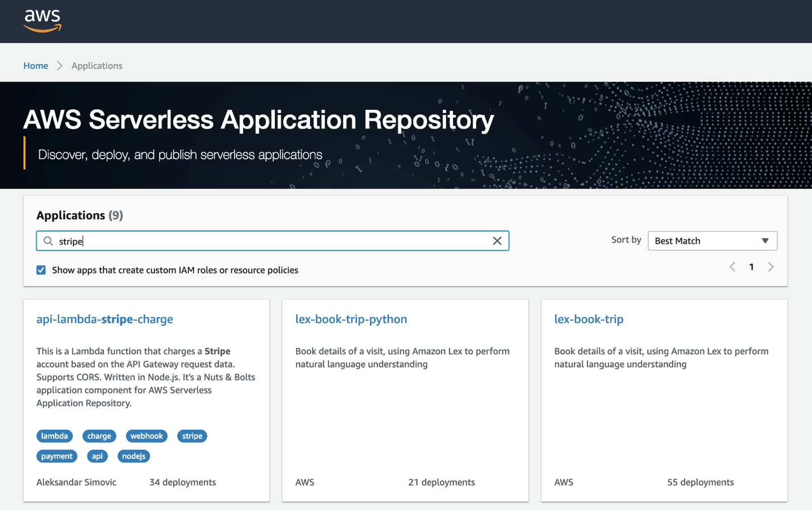
Task: Open lex-book-trip-python application
Action: [351, 319]
